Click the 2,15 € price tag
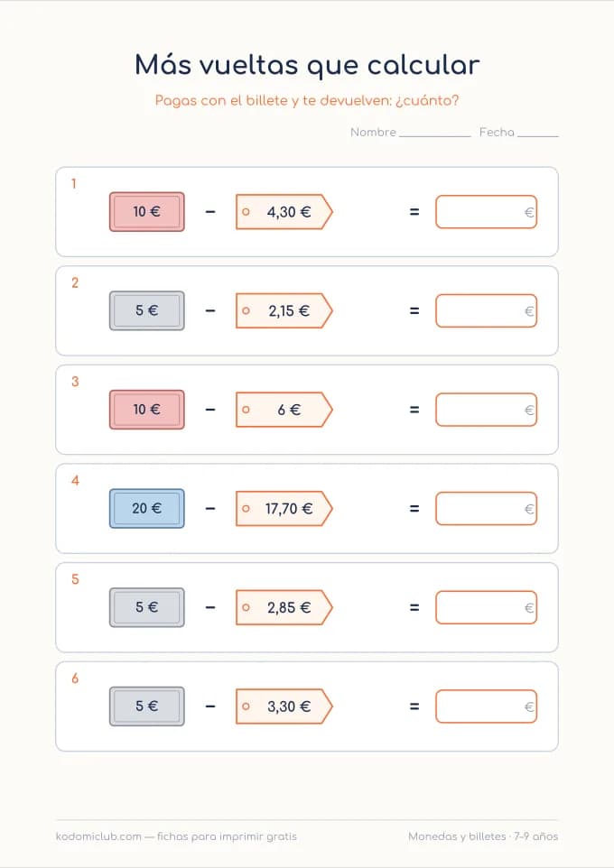Viewport: 614px width, 868px height. click(x=284, y=310)
